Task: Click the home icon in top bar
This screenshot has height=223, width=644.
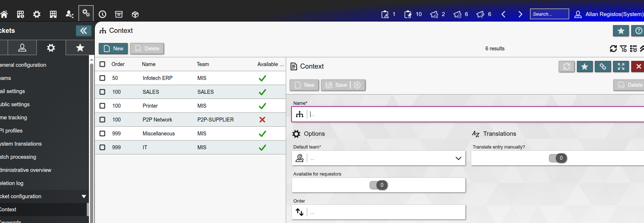Action: pos(4,14)
